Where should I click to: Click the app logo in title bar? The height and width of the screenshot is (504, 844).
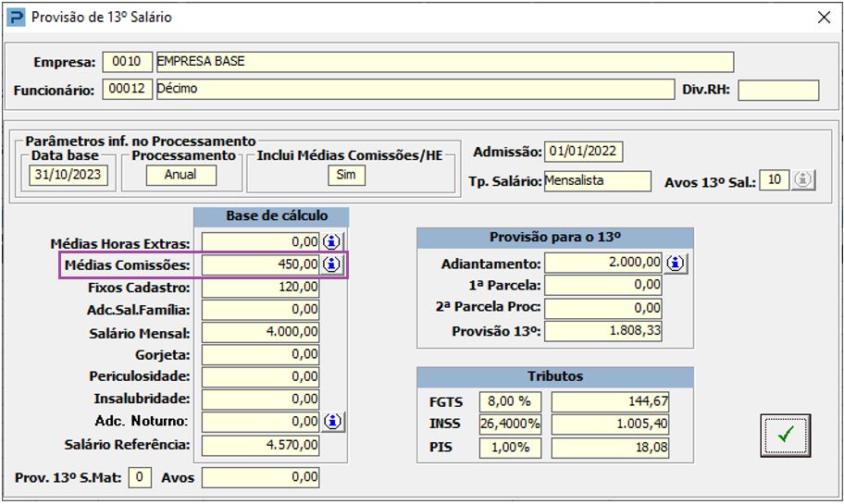(x=16, y=17)
